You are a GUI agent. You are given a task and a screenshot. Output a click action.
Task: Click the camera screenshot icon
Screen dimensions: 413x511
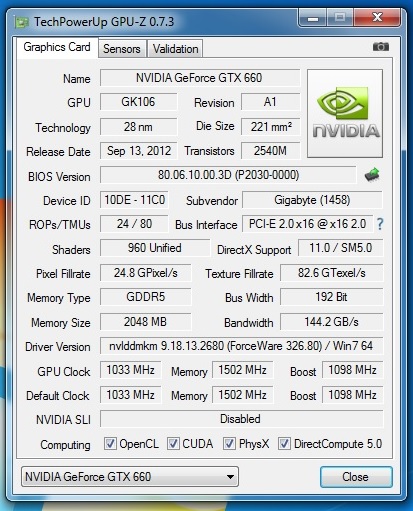(x=381, y=46)
